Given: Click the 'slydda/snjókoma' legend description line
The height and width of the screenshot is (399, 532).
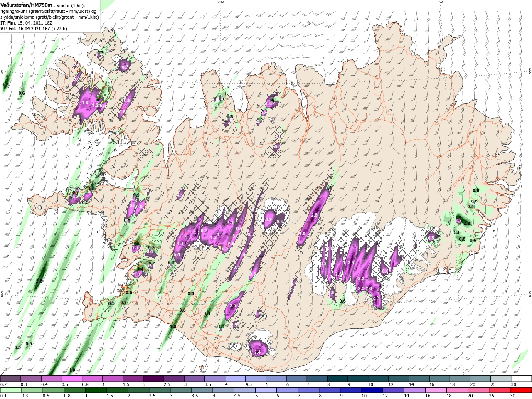Looking at the screenshot, I should tap(49, 17).
